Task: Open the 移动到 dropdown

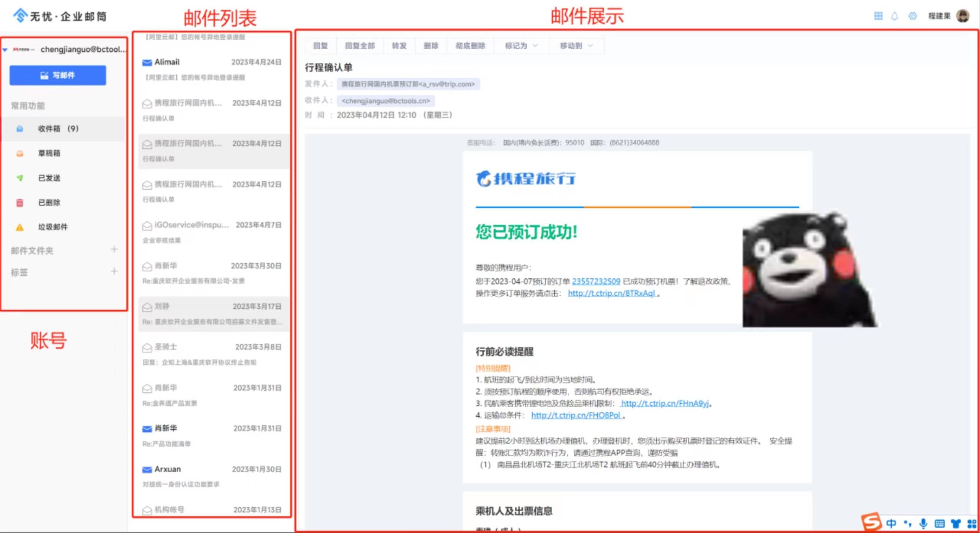Action: point(576,46)
